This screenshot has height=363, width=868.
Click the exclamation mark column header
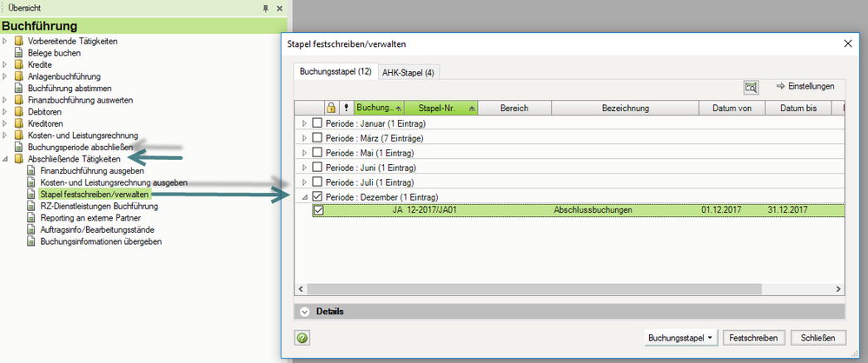[x=346, y=109]
